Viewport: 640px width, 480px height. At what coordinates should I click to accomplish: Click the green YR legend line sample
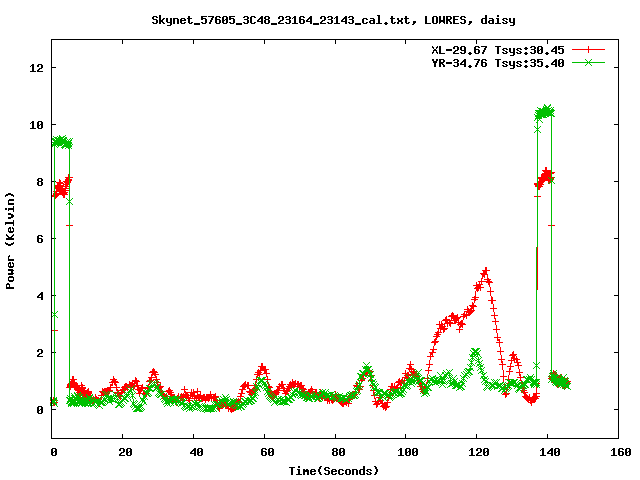tap(588, 62)
